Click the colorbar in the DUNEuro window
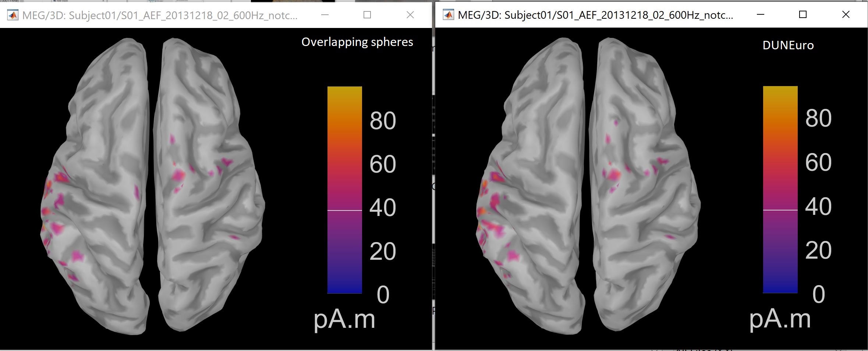 (780, 166)
